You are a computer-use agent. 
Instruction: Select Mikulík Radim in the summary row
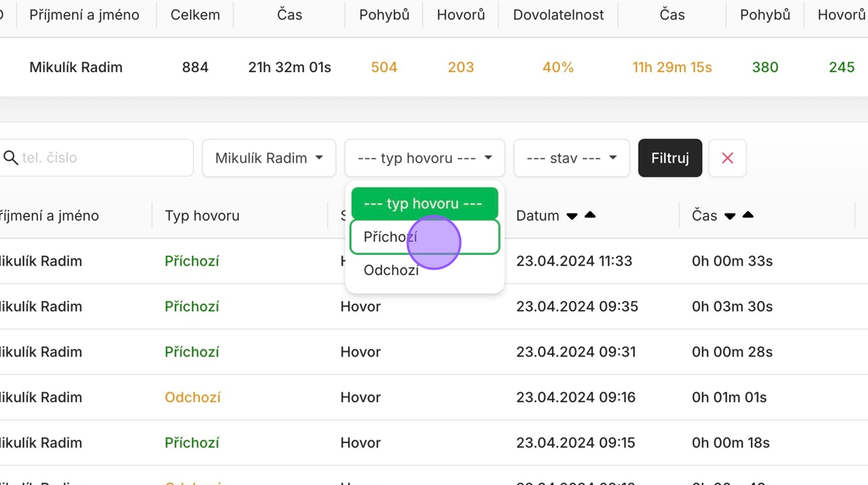coord(76,67)
